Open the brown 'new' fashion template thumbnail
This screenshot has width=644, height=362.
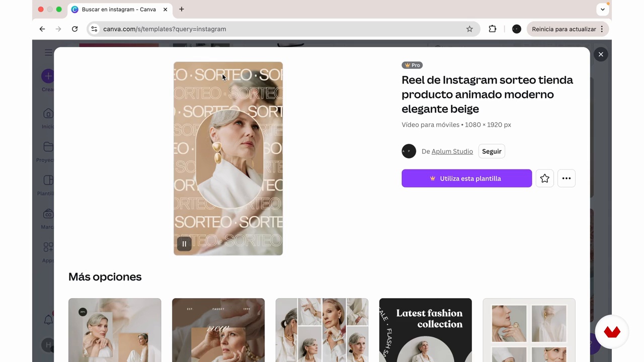(x=218, y=330)
